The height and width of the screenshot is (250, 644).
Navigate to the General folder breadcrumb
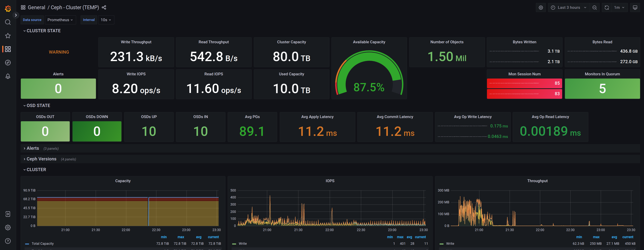coord(37,7)
